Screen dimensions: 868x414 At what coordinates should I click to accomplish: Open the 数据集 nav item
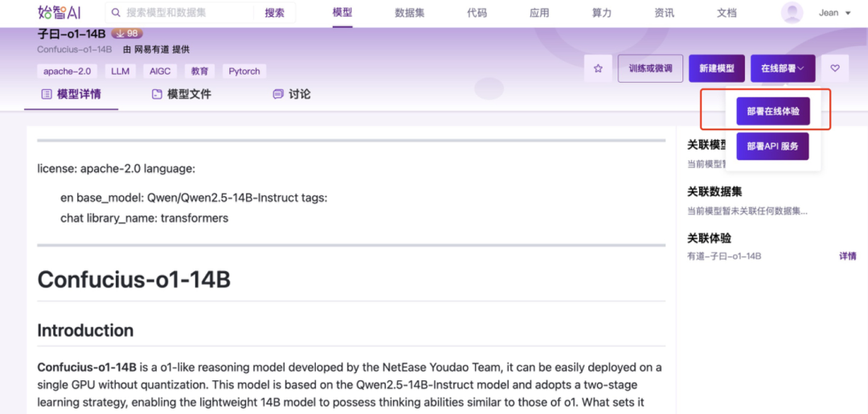pos(410,14)
